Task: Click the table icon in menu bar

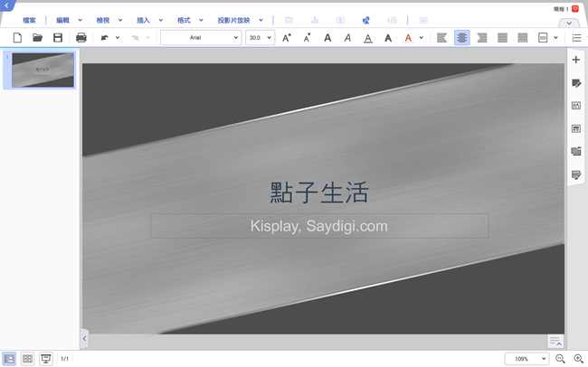Action: click(x=289, y=20)
